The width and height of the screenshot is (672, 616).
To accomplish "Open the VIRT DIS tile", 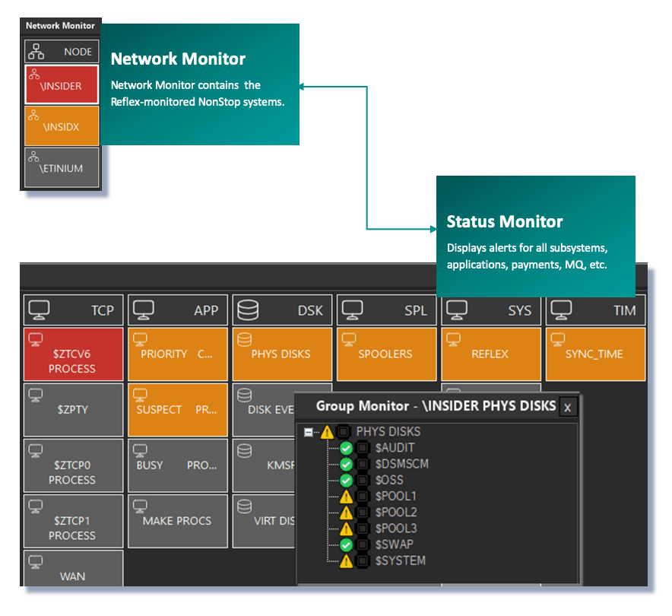I will pos(264,521).
